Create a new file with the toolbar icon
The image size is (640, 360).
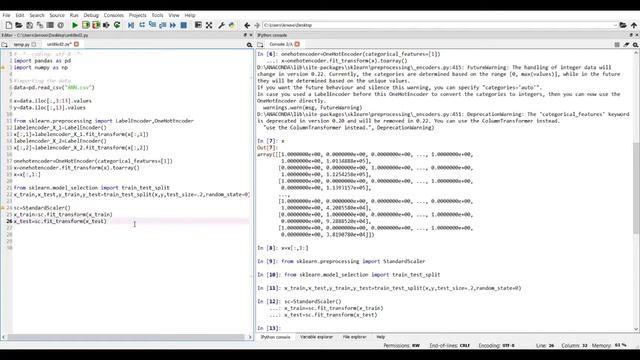click(9, 25)
